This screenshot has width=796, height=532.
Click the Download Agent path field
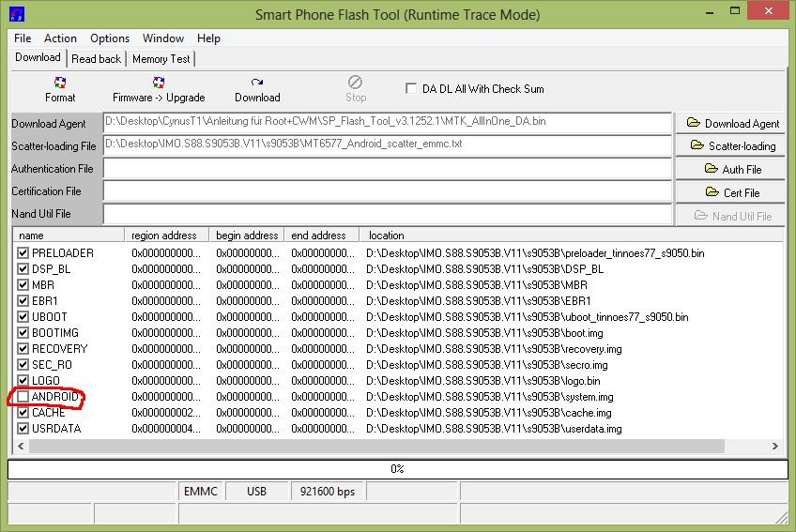(x=388, y=123)
